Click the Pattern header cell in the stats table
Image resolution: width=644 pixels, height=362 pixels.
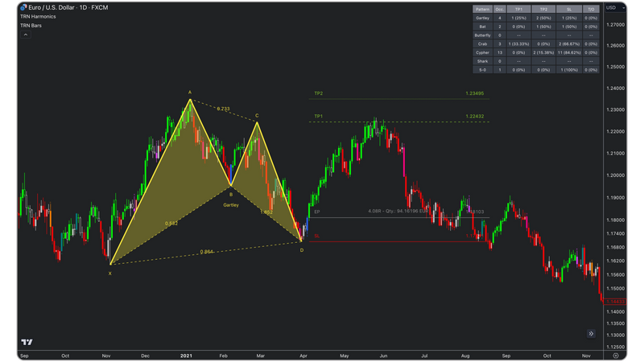pos(482,9)
